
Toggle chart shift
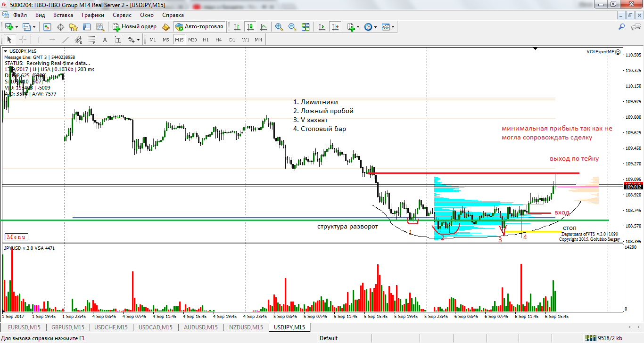335,27
